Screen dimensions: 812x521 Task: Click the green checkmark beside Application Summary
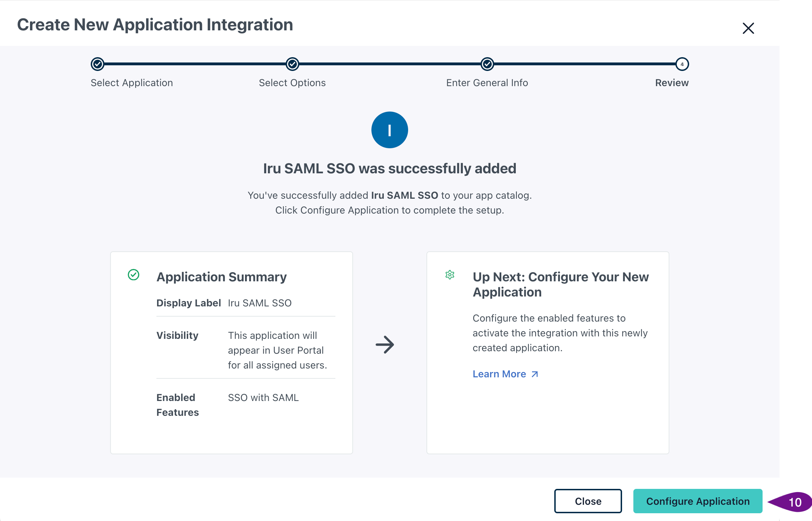pos(133,275)
